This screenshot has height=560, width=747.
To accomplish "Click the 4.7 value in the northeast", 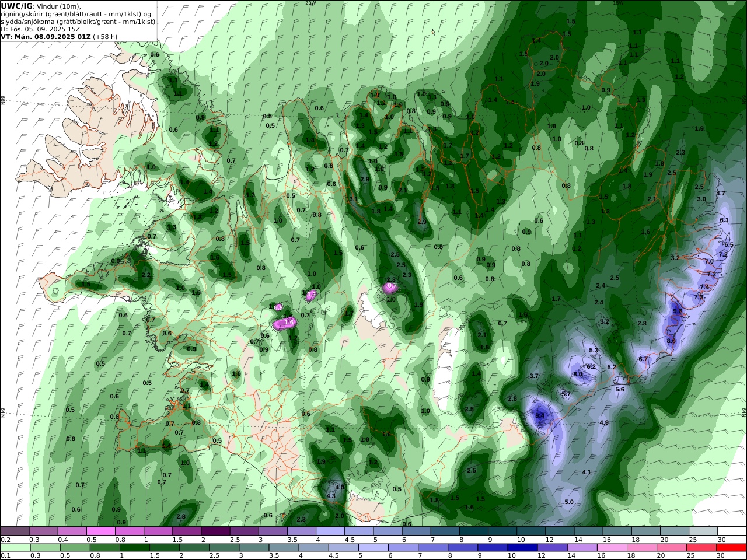I will click(x=721, y=193).
